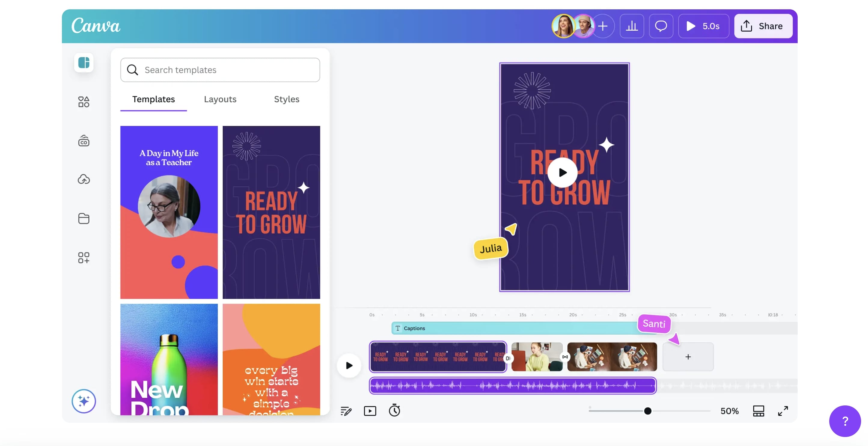Screen dimensions: 868x446
Task: Switch to the Layouts tab
Action: point(220,99)
